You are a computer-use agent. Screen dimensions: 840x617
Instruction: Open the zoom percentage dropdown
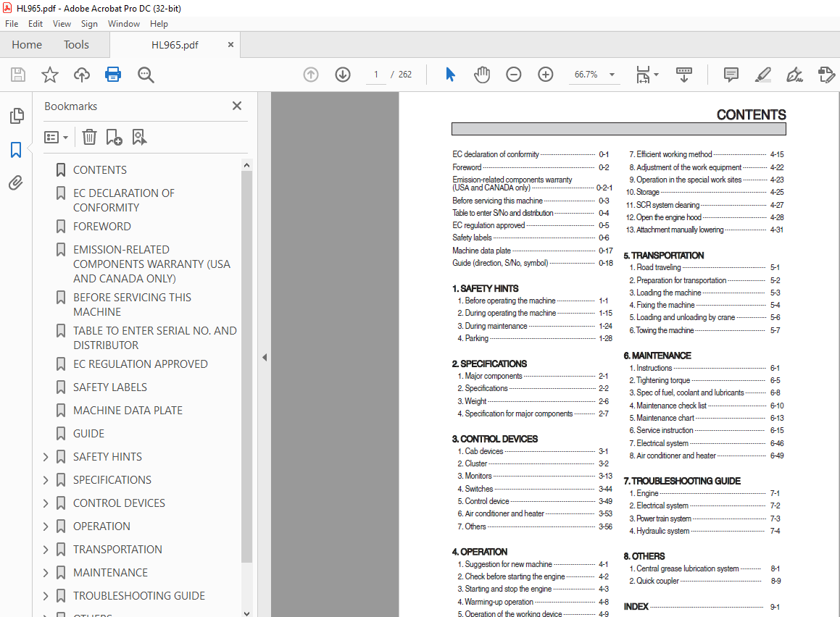(612, 75)
